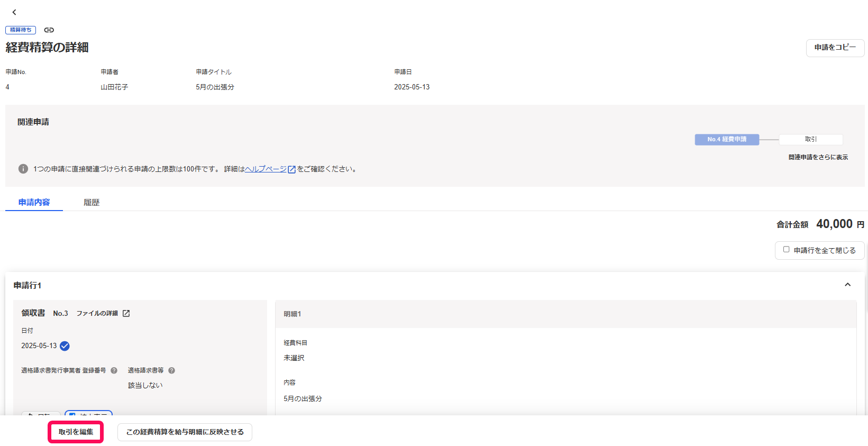This screenshot has width=868, height=446.
Task: Click the ファイルの詳細 link
Action: (97, 313)
